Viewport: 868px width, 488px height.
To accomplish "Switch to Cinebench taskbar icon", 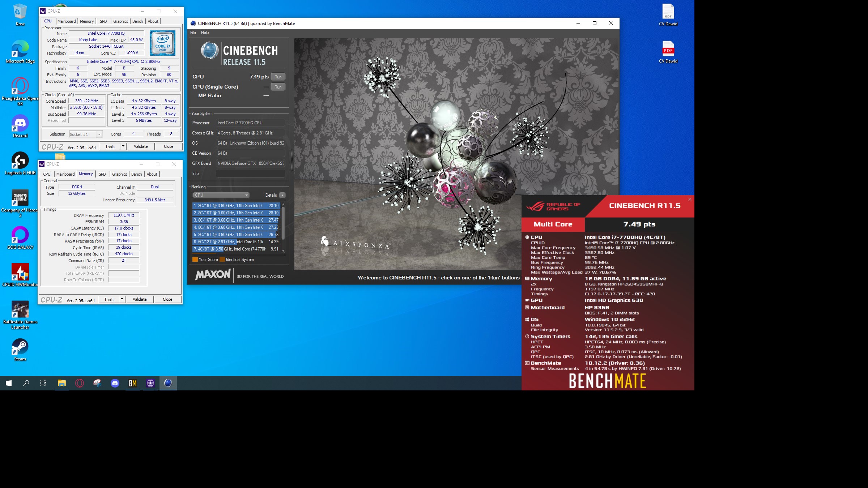I will tap(168, 383).
